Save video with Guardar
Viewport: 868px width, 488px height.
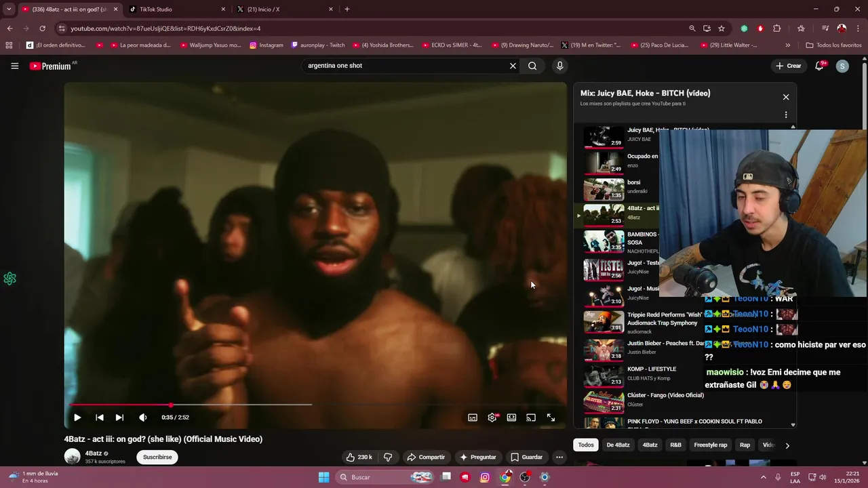[x=526, y=457]
